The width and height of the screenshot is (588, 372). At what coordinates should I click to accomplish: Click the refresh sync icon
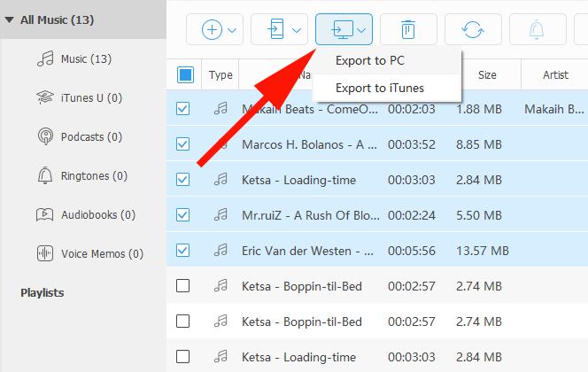pyautogui.click(x=472, y=29)
